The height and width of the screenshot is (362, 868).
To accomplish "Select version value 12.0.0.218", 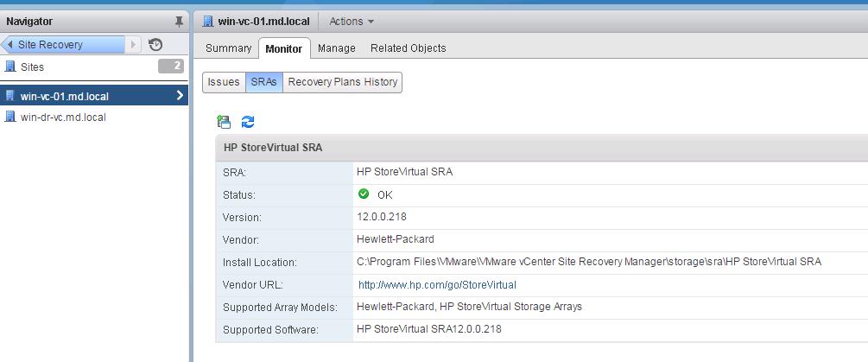I will click(x=382, y=217).
